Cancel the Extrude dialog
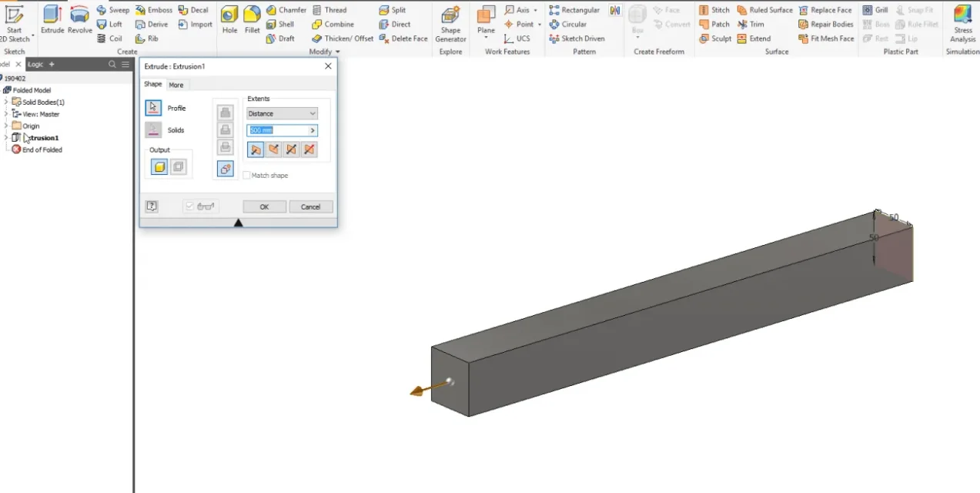Image resolution: width=980 pixels, height=493 pixels. [310, 206]
